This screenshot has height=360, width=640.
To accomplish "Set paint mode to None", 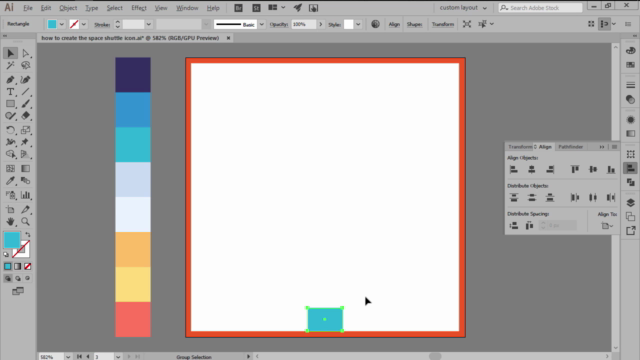I will point(27,267).
